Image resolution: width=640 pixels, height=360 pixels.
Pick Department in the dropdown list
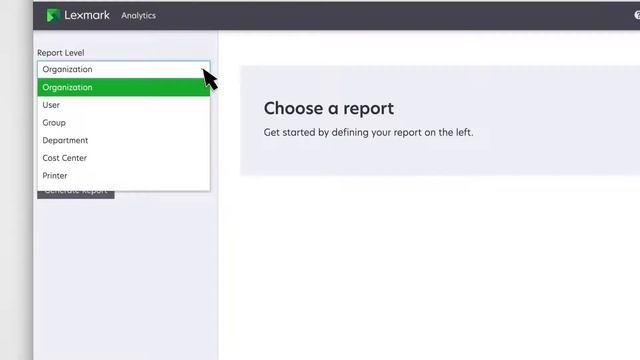tap(124, 140)
